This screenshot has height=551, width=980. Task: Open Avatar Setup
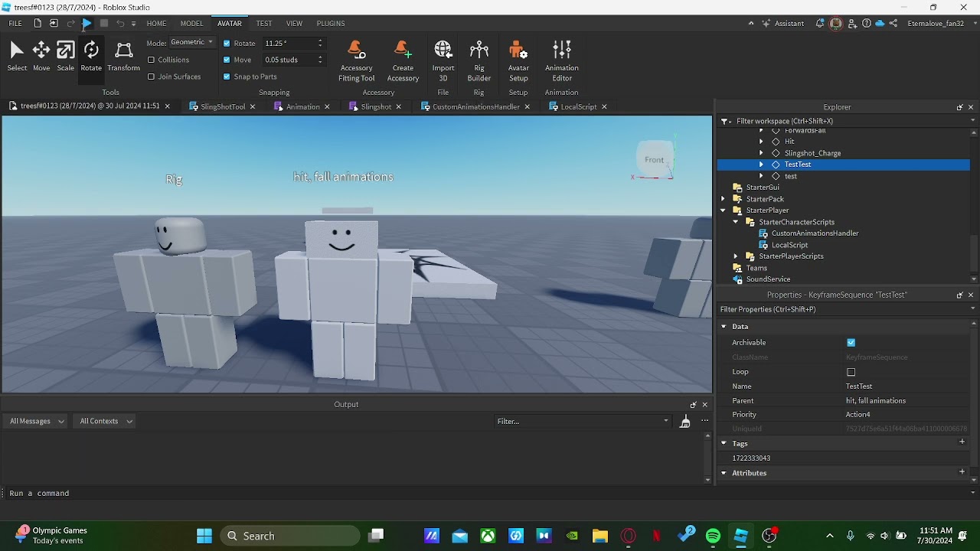(x=518, y=57)
